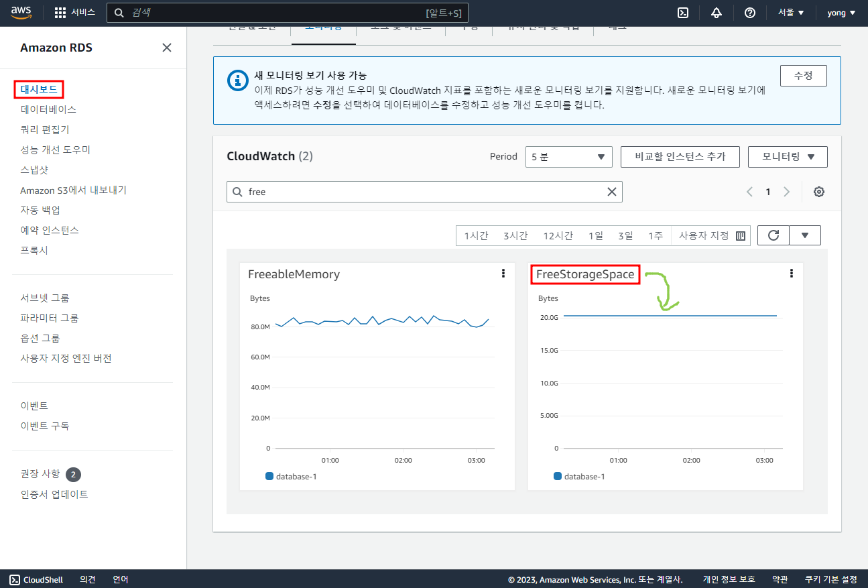Viewport: 868px width, 588px height.
Task: Open the Services grid menu
Action: [x=75, y=13]
